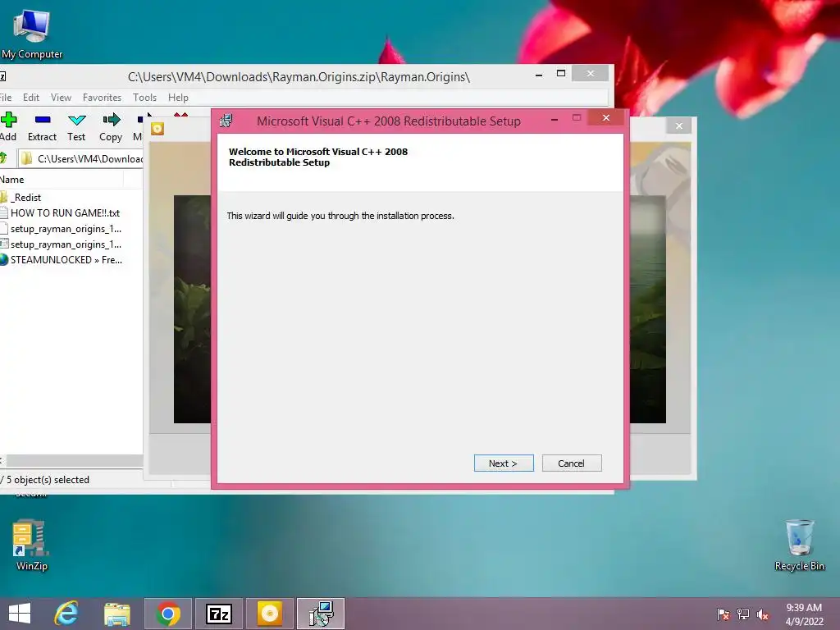This screenshot has width=840, height=630.
Task: Close the 7-Zip window
Action: (x=591, y=73)
